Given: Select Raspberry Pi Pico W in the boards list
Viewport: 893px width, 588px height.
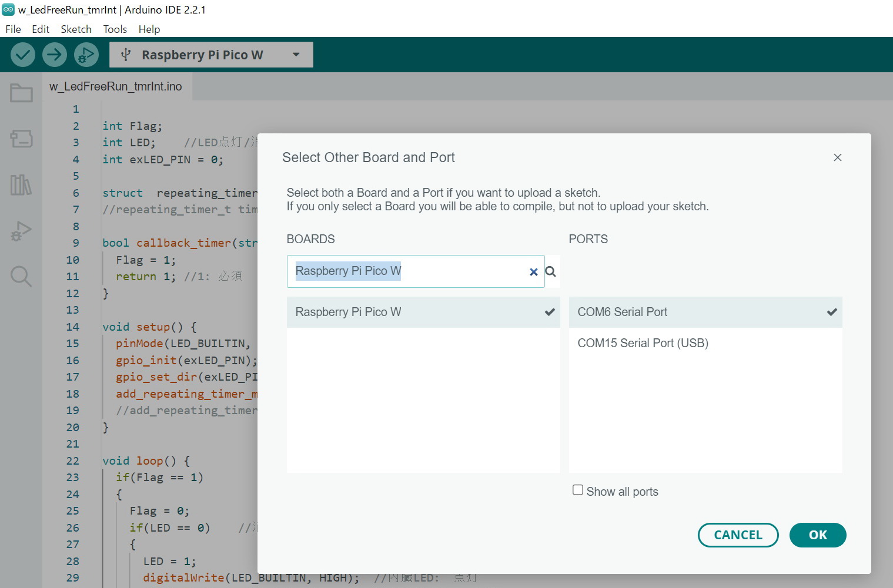Looking at the screenshot, I should [x=423, y=312].
